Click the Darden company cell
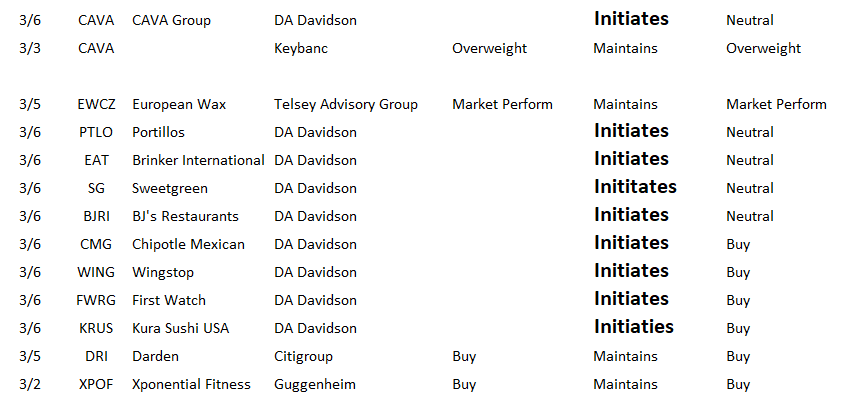Screen dimensions: 845x407 155,356
